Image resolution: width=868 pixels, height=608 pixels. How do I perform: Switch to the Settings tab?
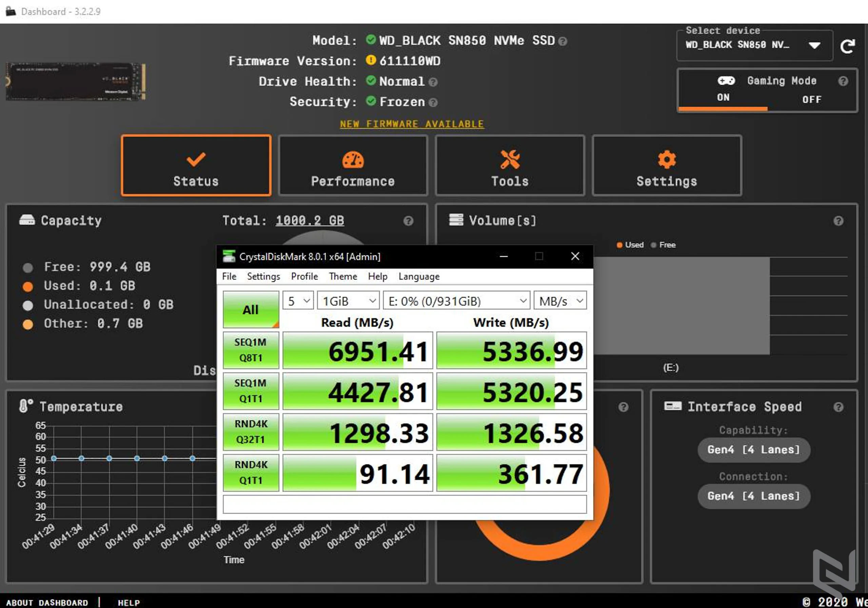coord(667,166)
